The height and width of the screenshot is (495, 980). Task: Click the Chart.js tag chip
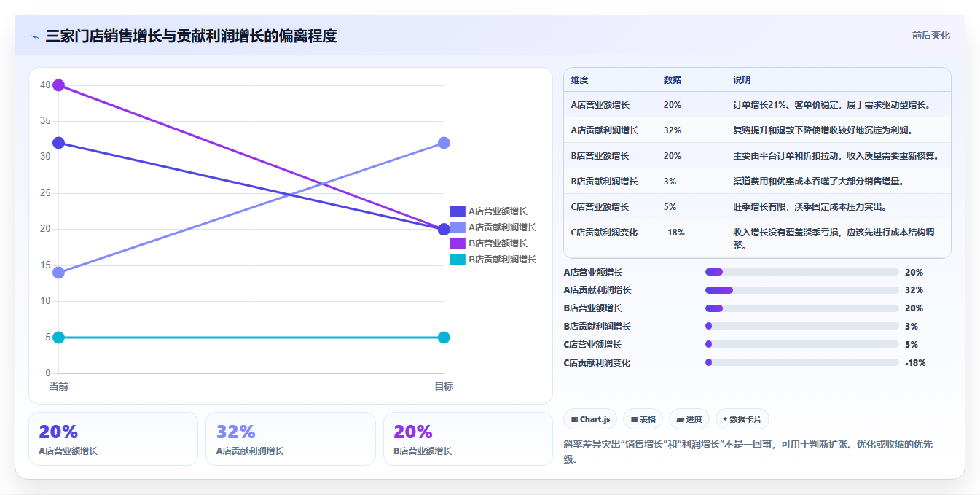coord(590,419)
